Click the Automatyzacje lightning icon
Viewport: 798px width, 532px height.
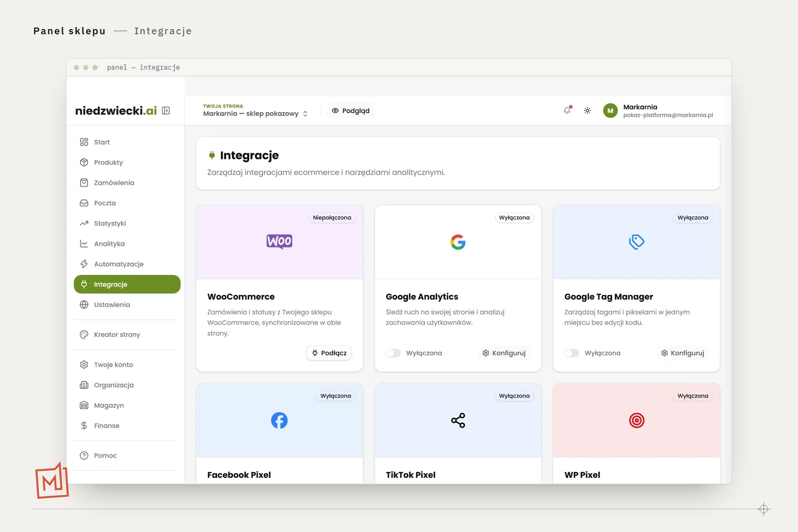84,264
